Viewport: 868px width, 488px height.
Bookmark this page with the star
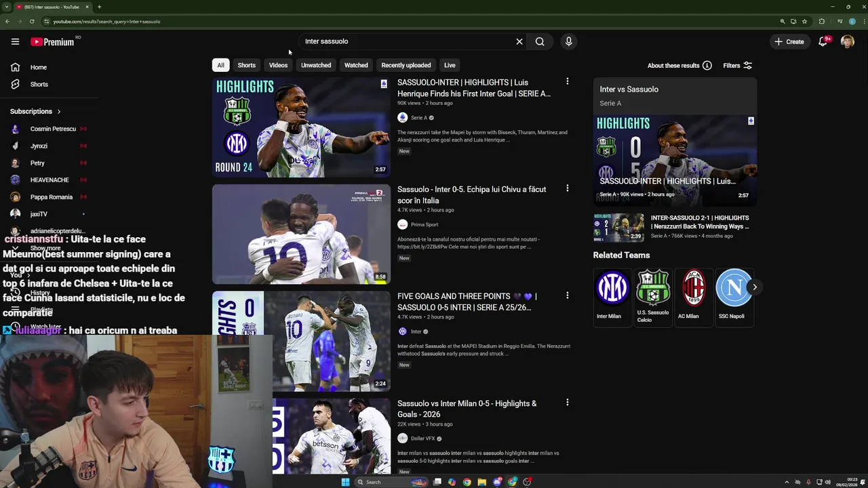click(x=804, y=21)
